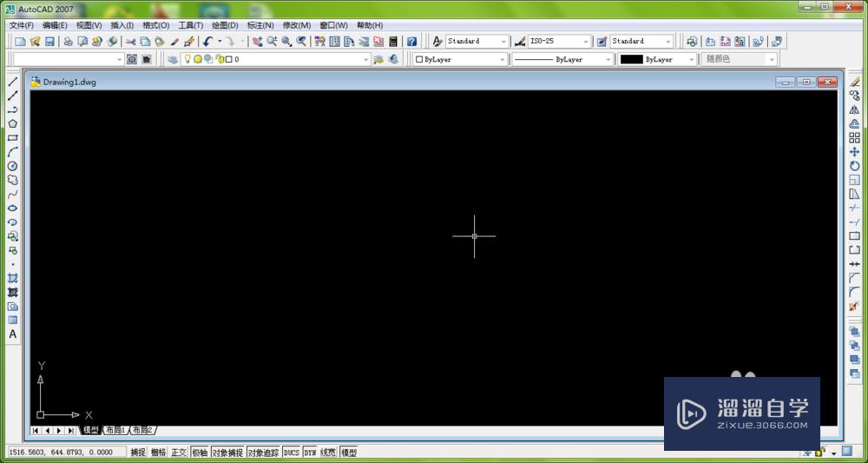Image resolution: width=868 pixels, height=463 pixels.
Task: Toggle 栅格 grid display in status bar
Action: (x=158, y=453)
